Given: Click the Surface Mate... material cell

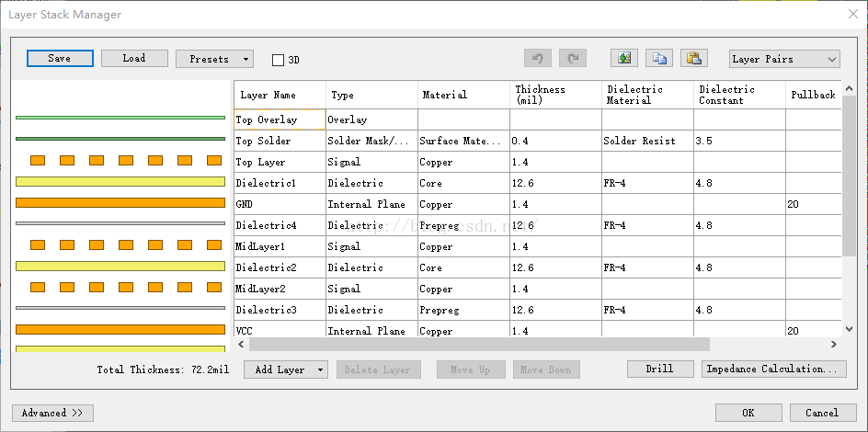Looking at the screenshot, I should point(464,141).
